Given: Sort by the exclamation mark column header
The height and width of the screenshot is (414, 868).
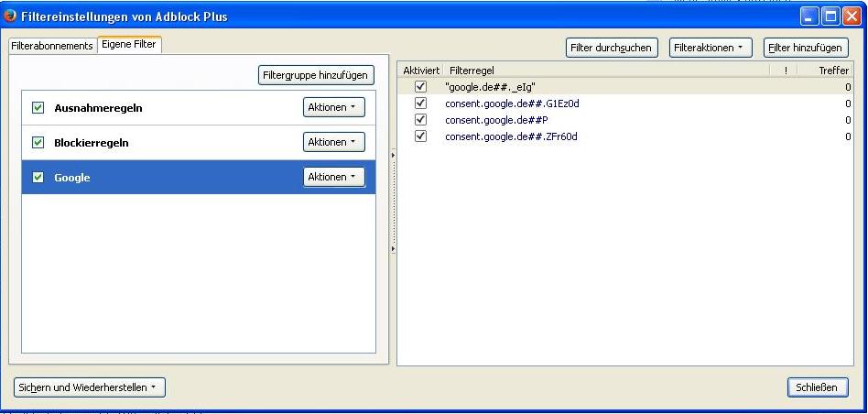Looking at the screenshot, I should click(784, 71).
